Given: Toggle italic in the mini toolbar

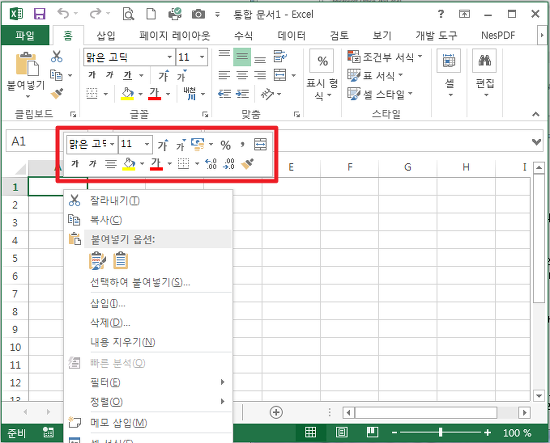Looking at the screenshot, I should [93, 163].
